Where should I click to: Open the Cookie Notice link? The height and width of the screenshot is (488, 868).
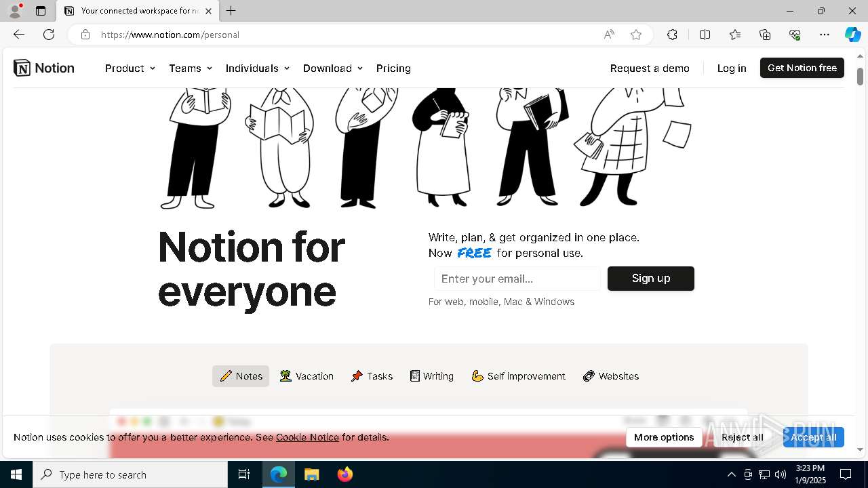click(307, 437)
